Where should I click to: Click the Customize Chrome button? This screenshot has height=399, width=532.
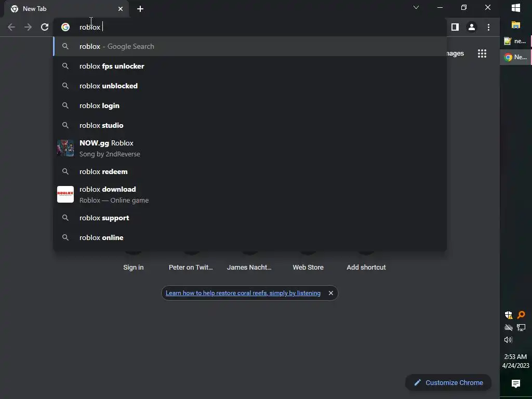[x=448, y=382]
